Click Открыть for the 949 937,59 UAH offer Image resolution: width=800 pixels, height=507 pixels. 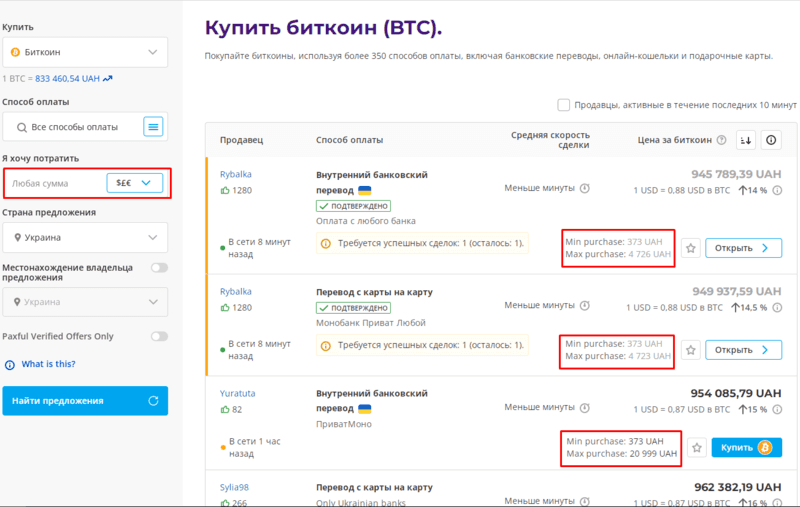743,350
